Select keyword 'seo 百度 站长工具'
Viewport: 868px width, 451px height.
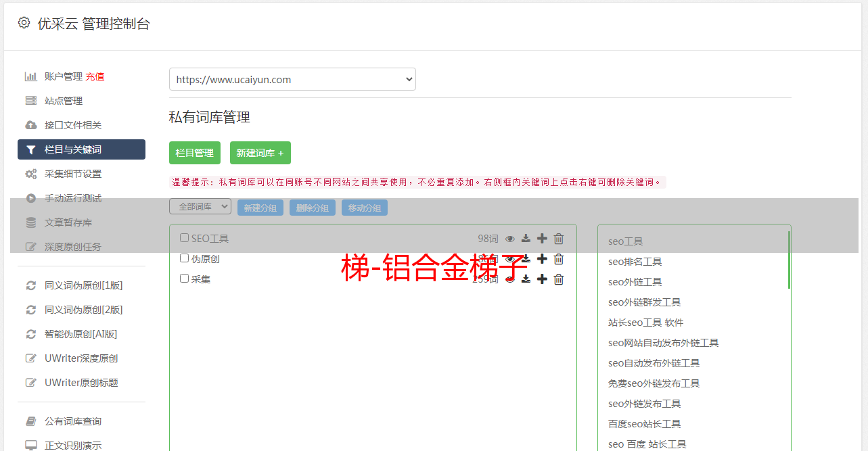(647, 444)
